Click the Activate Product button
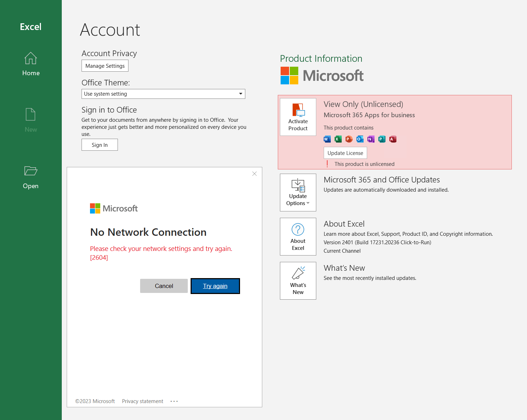This screenshot has height=420, width=527. [298, 117]
